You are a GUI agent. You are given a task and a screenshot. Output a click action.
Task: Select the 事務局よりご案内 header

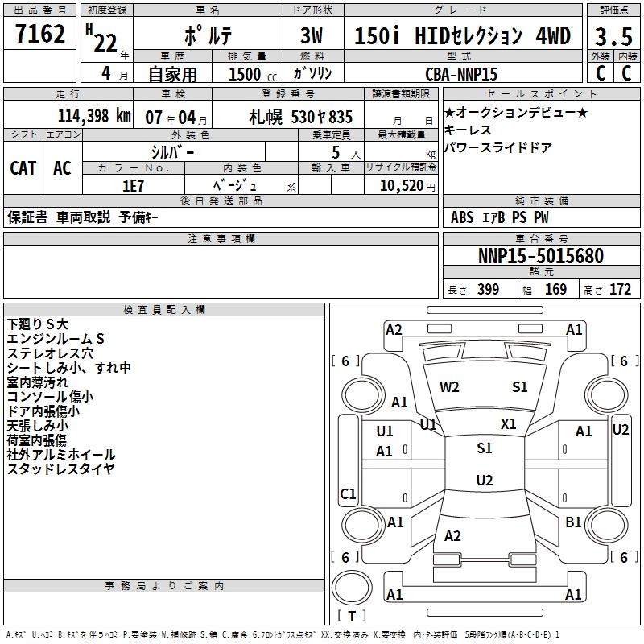point(164,586)
